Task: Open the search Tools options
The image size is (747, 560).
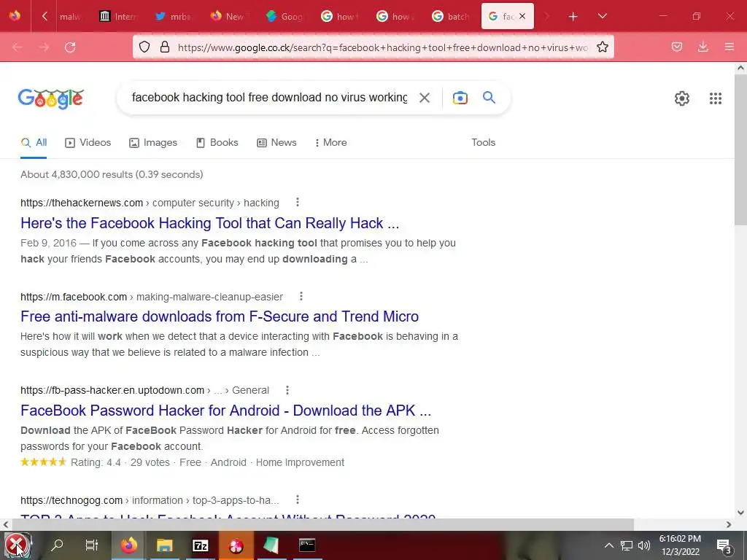Action: (483, 142)
